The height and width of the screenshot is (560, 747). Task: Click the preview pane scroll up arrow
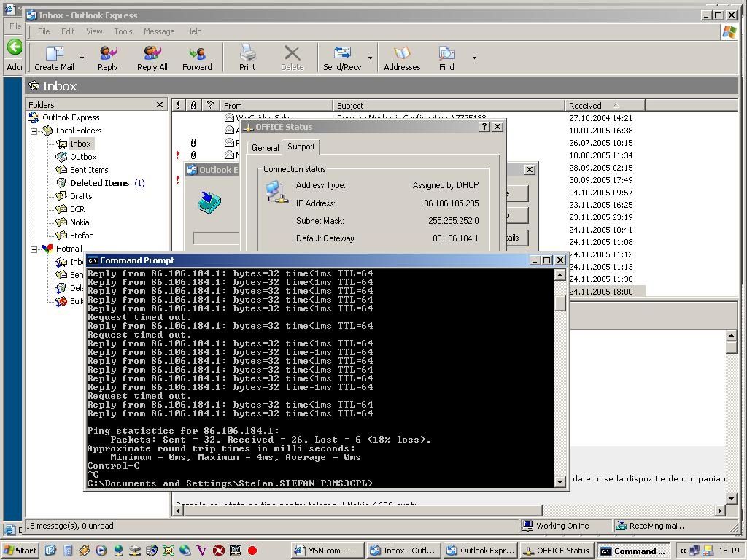click(x=732, y=335)
